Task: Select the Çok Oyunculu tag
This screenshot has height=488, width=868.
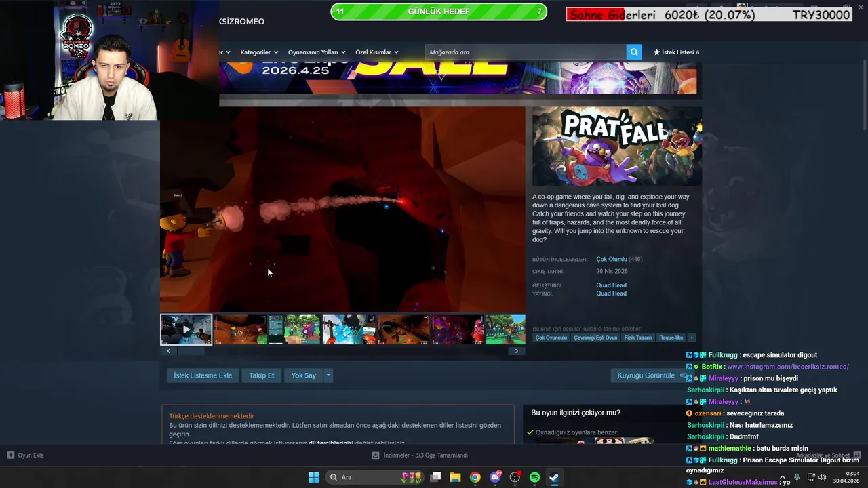Action: click(551, 338)
